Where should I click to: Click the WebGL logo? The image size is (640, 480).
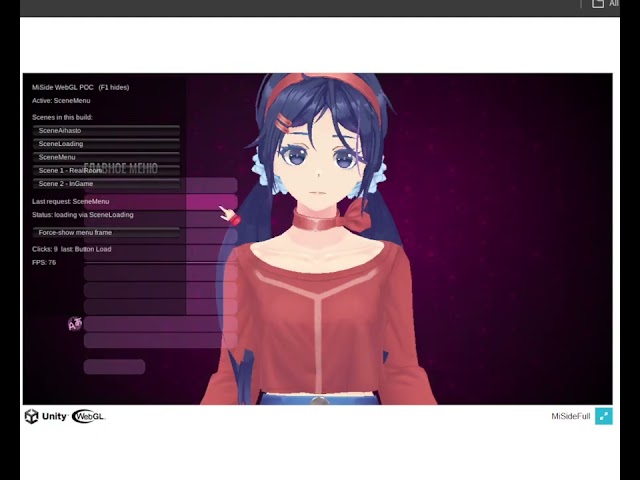[88, 417]
